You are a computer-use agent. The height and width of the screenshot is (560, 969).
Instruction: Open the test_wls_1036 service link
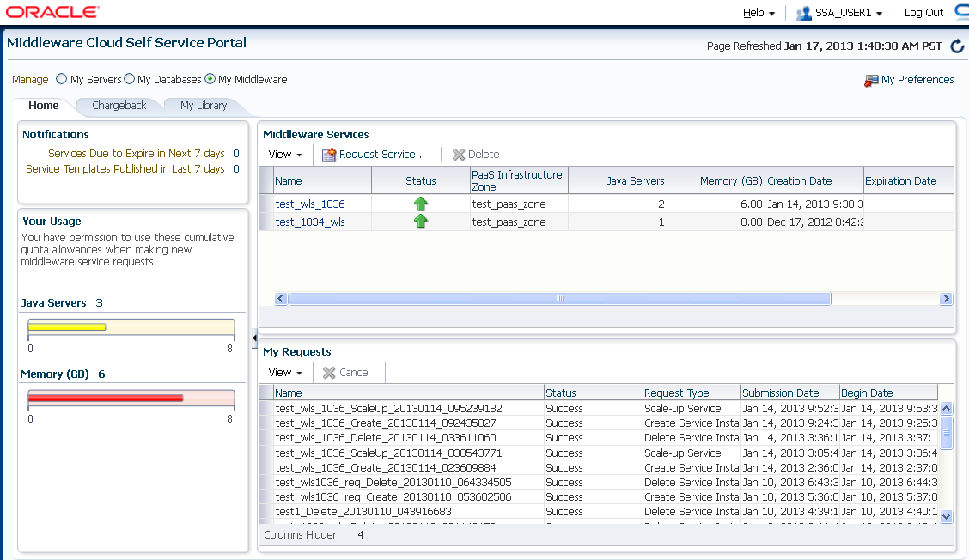[310, 204]
